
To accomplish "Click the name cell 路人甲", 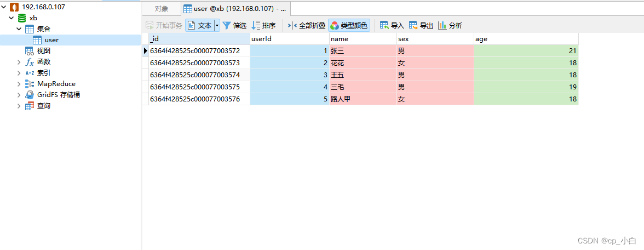I will tap(363, 99).
